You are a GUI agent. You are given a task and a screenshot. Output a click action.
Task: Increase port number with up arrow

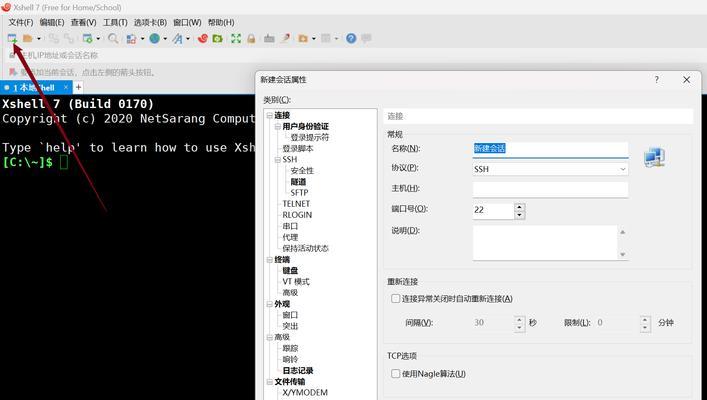tap(519, 207)
